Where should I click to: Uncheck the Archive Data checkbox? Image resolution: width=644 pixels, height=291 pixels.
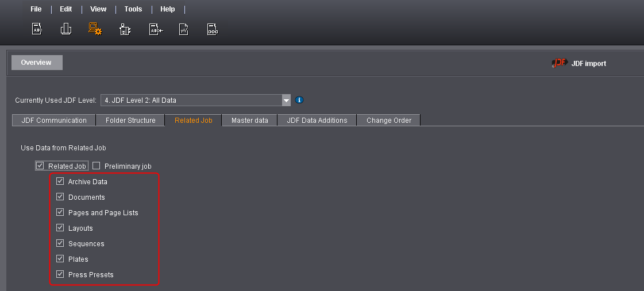60,181
